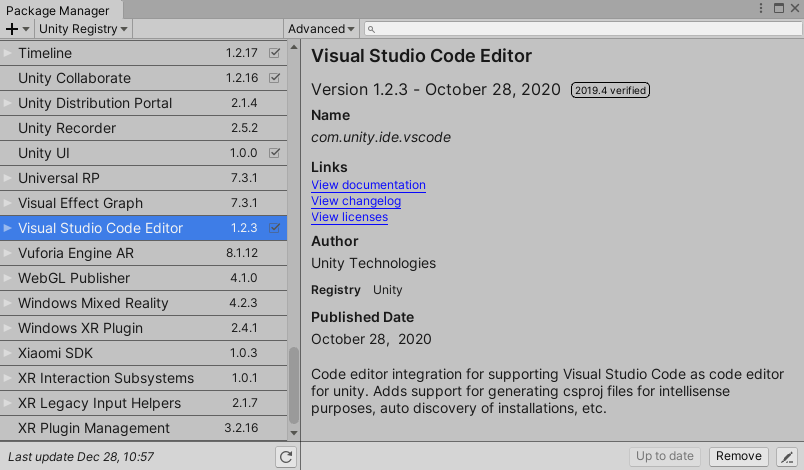The width and height of the screenshot is (804, 470).
Task: Click the package search field
Action: point(580,29)
